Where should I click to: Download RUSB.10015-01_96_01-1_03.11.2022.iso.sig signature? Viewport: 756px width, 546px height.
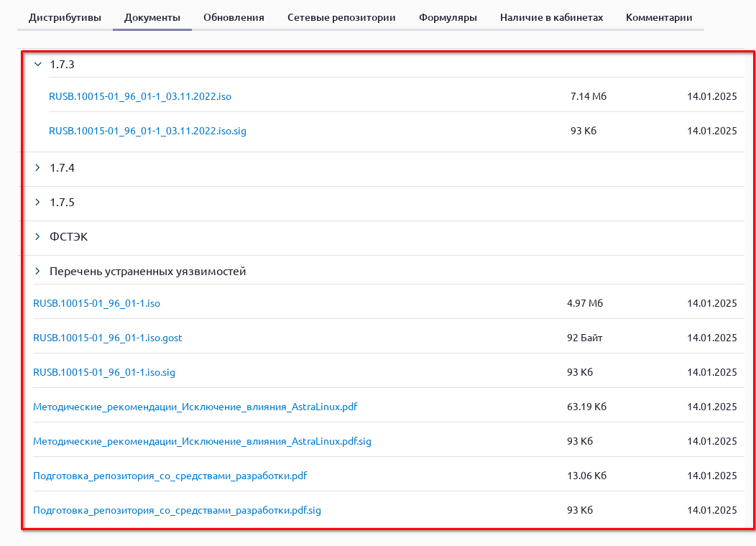coord(147,131)
